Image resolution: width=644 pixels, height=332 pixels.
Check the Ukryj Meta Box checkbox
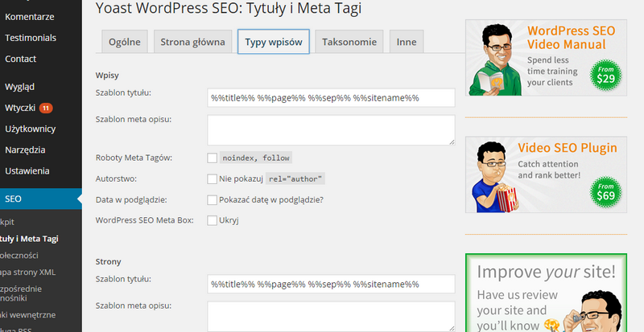coord(212,220)
